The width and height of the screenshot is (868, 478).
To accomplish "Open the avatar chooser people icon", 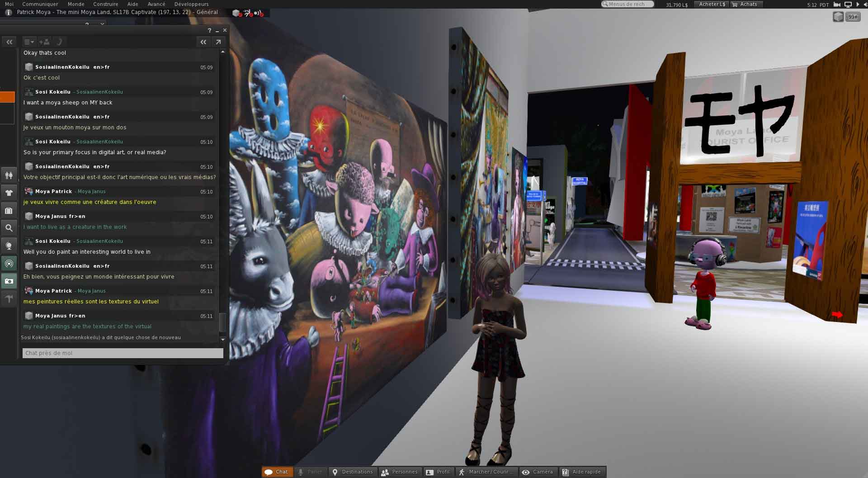I will pyautogui.click(x=9, y=175).
